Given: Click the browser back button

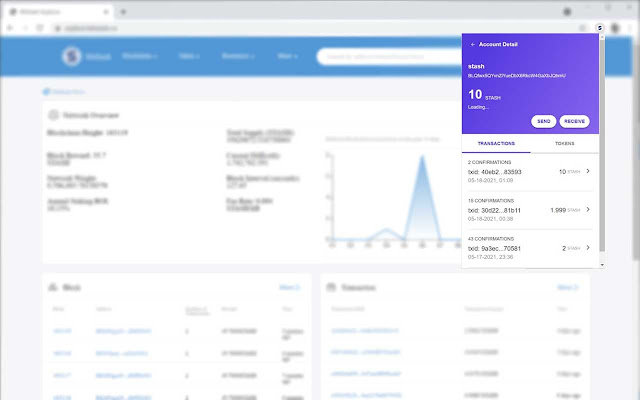Looking at the screenshot, I should pyautogui.click(x=10, y=28).
